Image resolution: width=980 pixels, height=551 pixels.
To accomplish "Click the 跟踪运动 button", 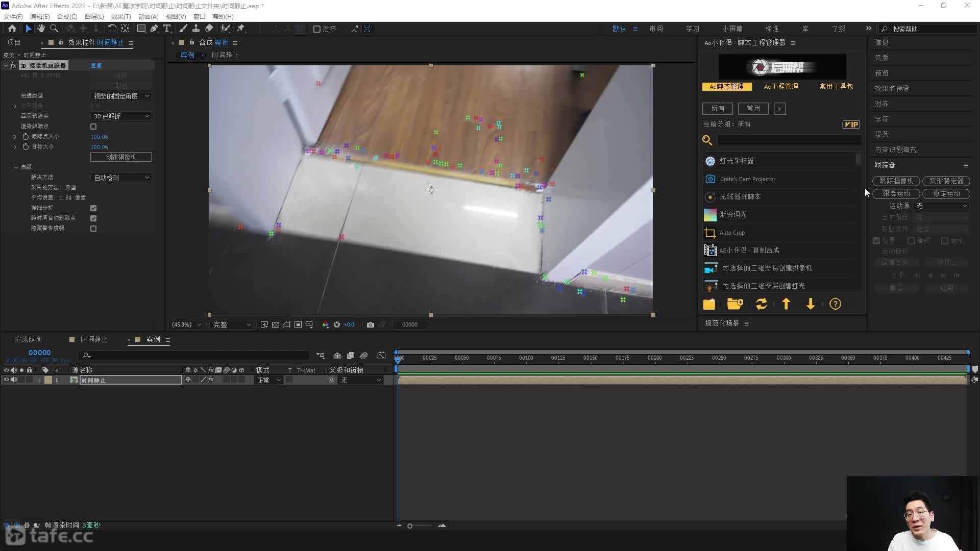I will pos(896,194).
